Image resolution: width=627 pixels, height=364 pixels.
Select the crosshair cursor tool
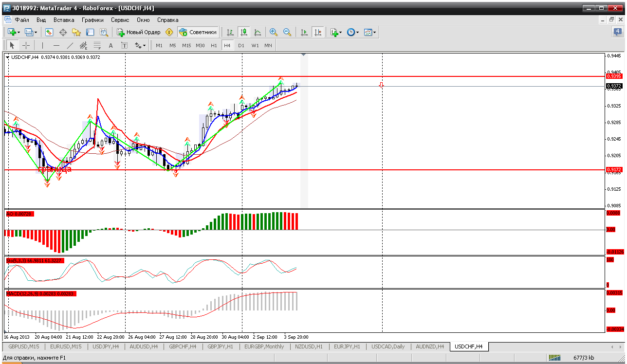(x=26, y=45)
